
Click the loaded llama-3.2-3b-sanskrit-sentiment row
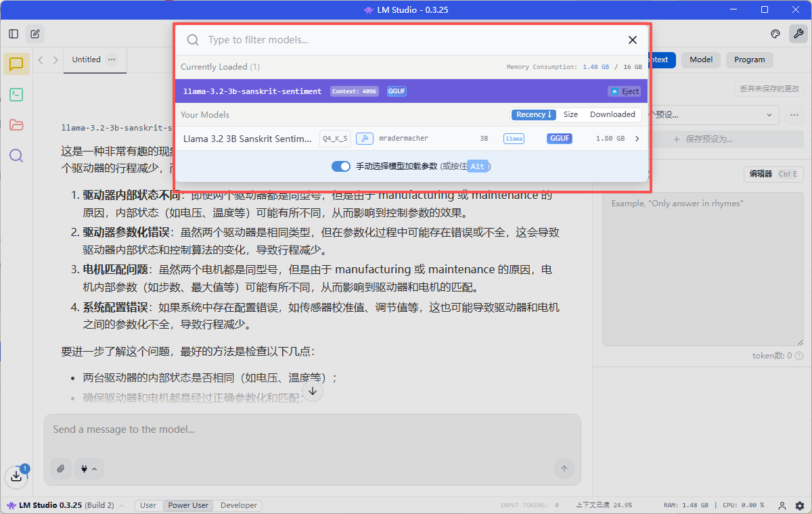pos(411,91)
